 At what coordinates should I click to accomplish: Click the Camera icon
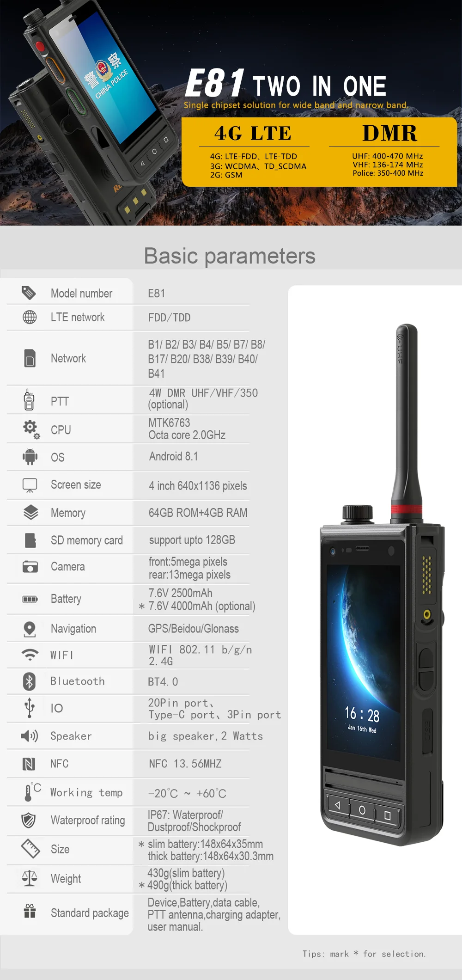30,567
